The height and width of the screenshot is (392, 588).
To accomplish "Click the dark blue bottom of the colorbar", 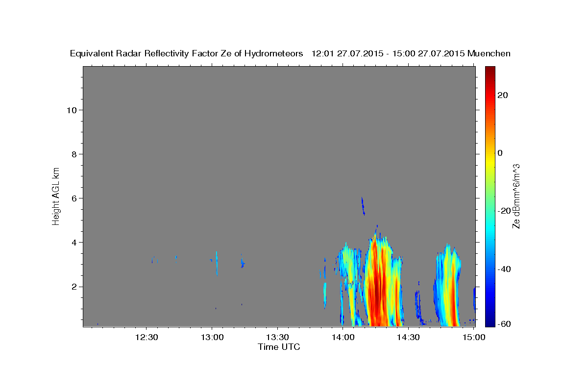I will pos(490,323).
